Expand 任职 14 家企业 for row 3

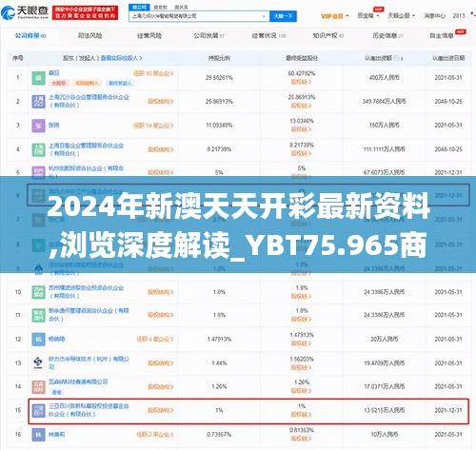coord(153,126)
